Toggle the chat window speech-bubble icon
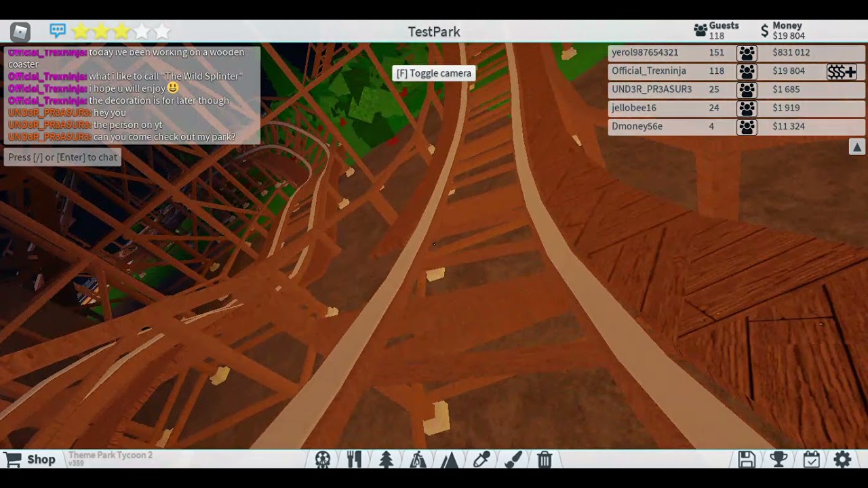This screenshot has width=868, height=488. (58, 30)
